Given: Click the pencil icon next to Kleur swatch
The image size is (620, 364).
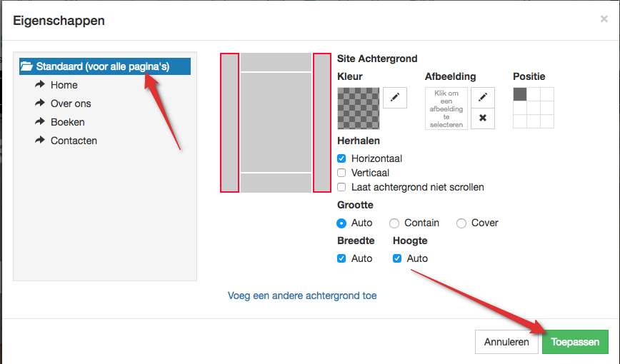Looking at the screenshot, I should (x=395, y=98).
